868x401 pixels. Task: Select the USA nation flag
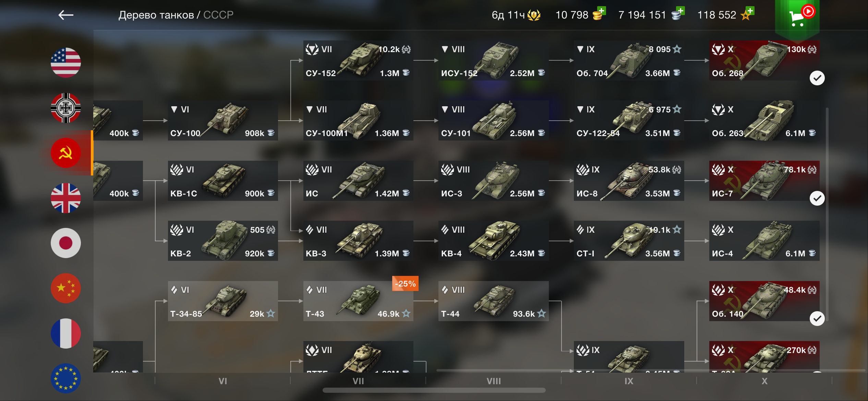click(x=65, y=63)
